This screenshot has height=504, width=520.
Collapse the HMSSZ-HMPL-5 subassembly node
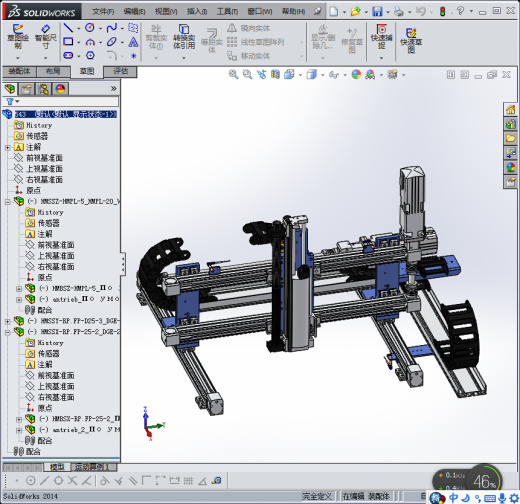pos(8,201)
